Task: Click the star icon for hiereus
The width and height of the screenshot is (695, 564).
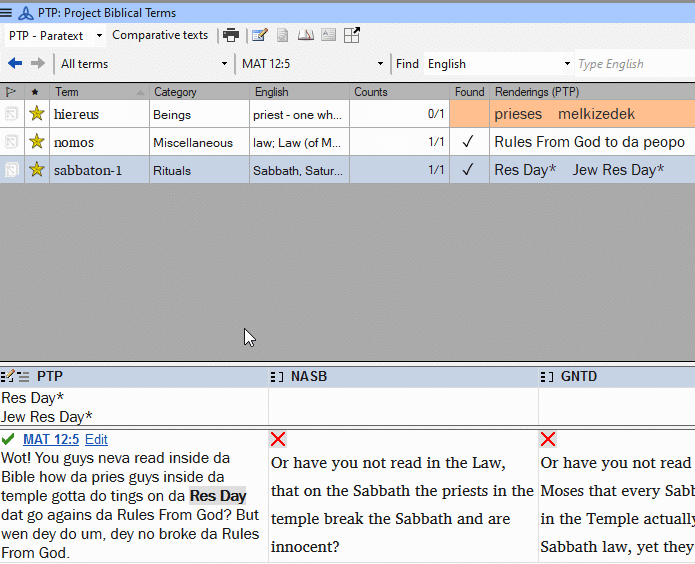Action: 37,114
